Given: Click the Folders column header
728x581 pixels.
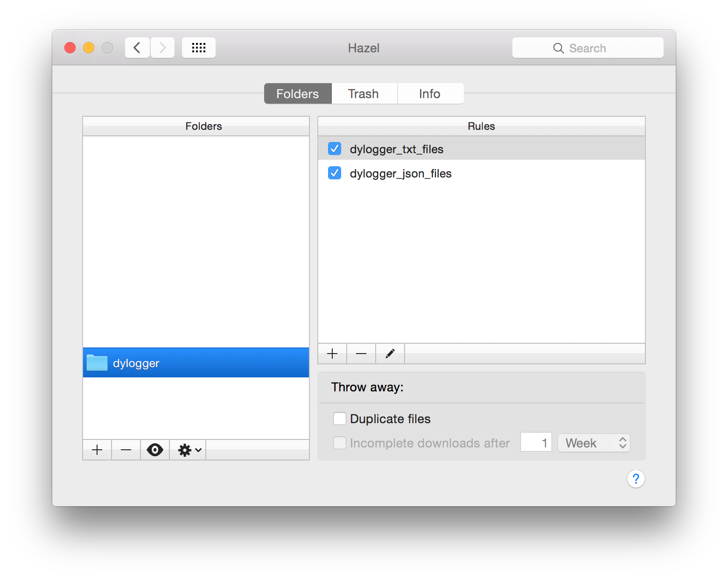Looking at the screenshot, I should click(x=196, y=126).
